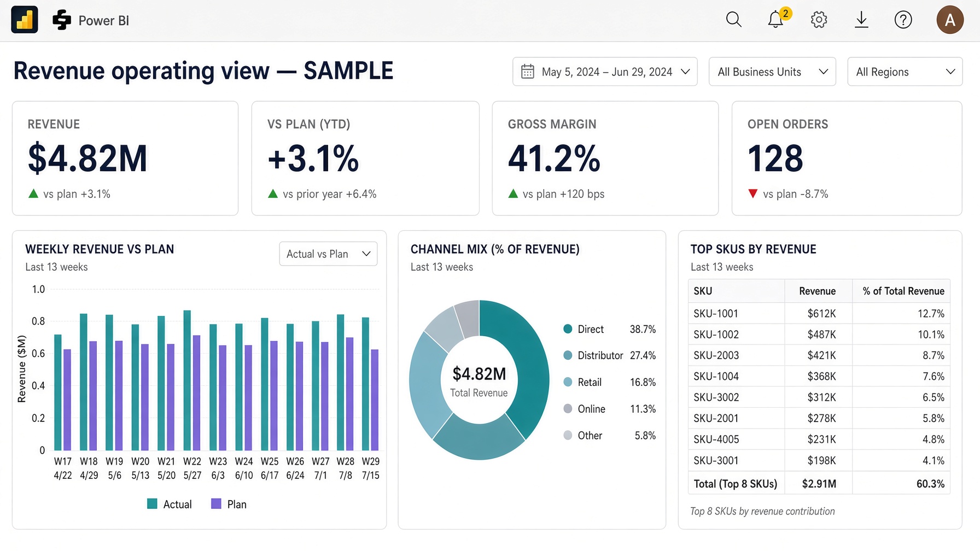Expand the All Business Units filter
980x551 pixels.
[772, 72]
